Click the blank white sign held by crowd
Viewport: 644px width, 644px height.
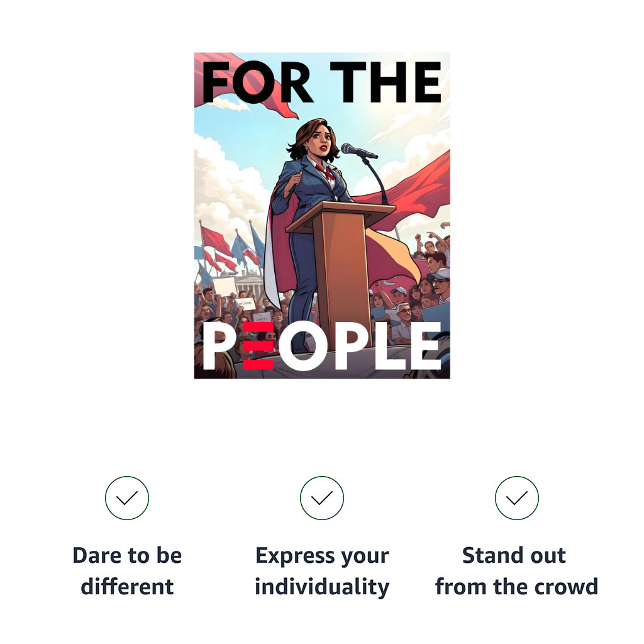(224, 286)
